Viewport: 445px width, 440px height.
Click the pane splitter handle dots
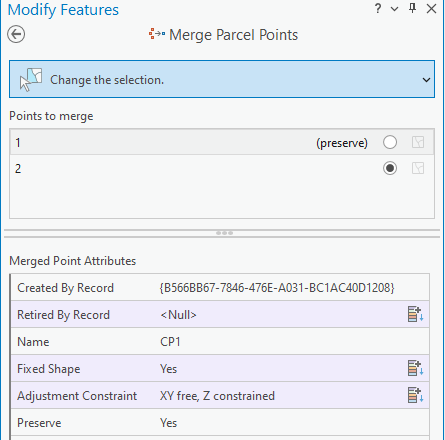(x=224, y=233)
